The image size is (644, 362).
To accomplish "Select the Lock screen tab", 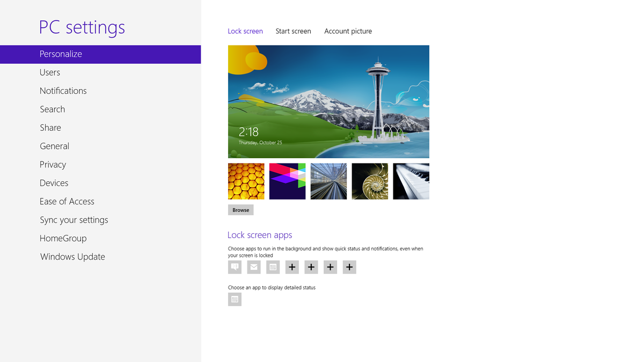I will [x=245, y=31].
